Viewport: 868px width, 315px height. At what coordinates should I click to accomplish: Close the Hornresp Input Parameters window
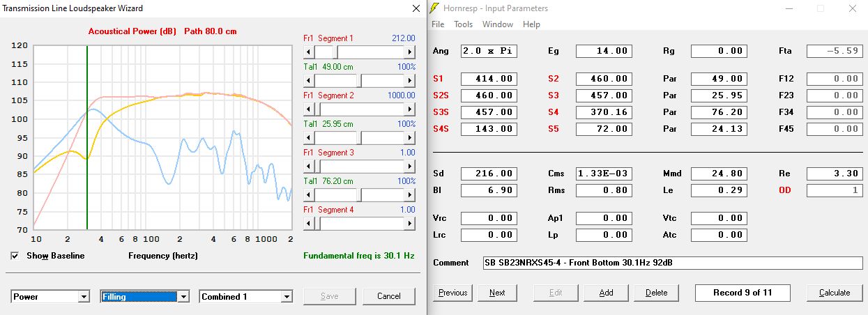click(x=852, y=8)
